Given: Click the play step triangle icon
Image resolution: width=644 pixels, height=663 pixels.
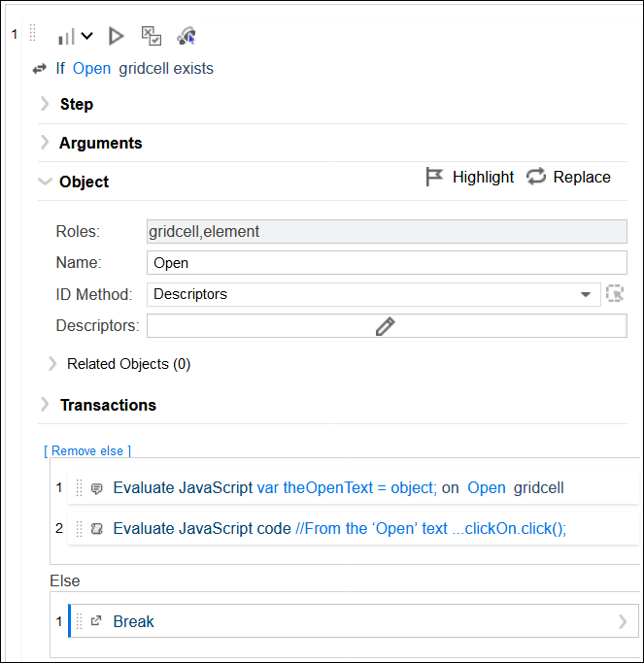Looking at the screenshot, I should pyautogui.click(x=117, y=36).
